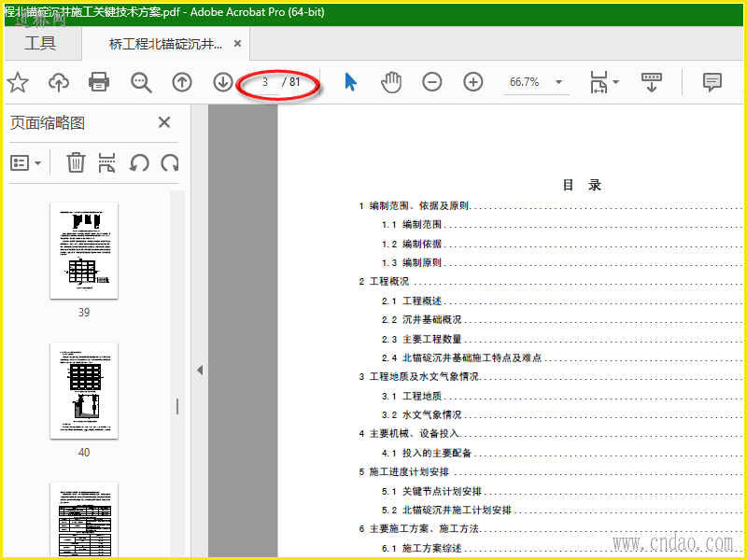The height and width of the screenshot is (560, 747).
Task: Click the 3.2 水文气象情况 line
Action: 564,414
